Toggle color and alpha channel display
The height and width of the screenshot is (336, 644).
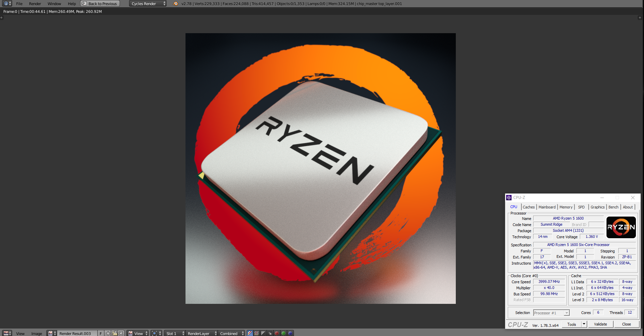(x=250, y=333)
